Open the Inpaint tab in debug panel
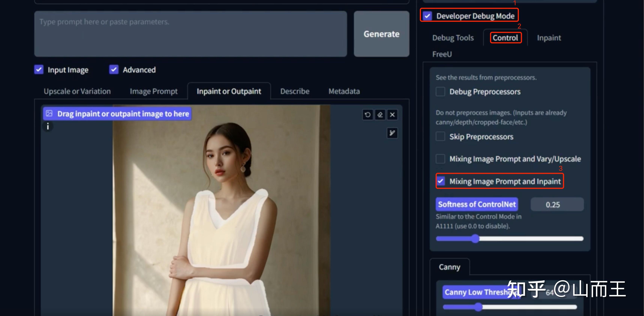The image size is (644, 316). (549, 38)
